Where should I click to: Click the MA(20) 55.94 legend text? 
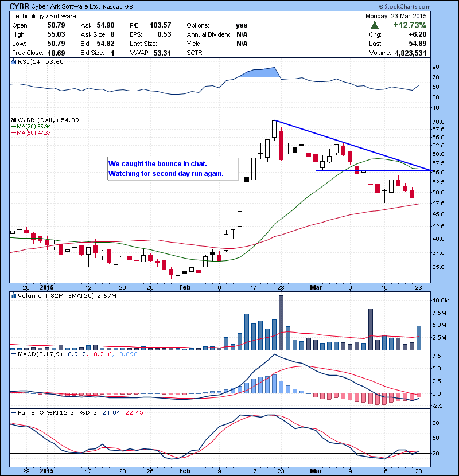[34, 127]
